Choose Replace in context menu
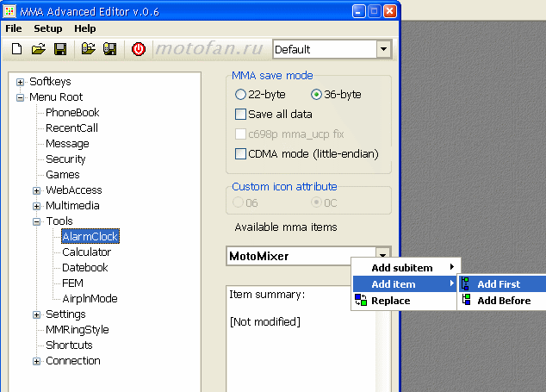 pos(406,301)
